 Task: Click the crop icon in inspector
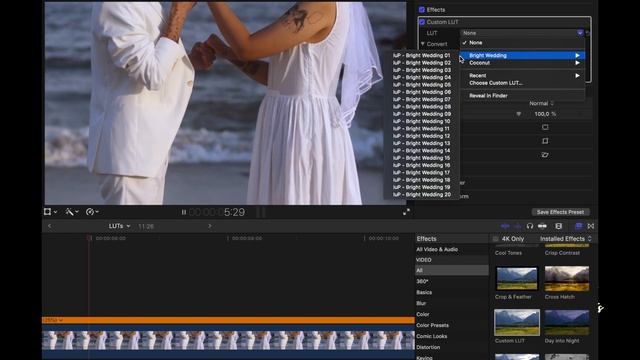pyautogui.click(x=545, y=141)
